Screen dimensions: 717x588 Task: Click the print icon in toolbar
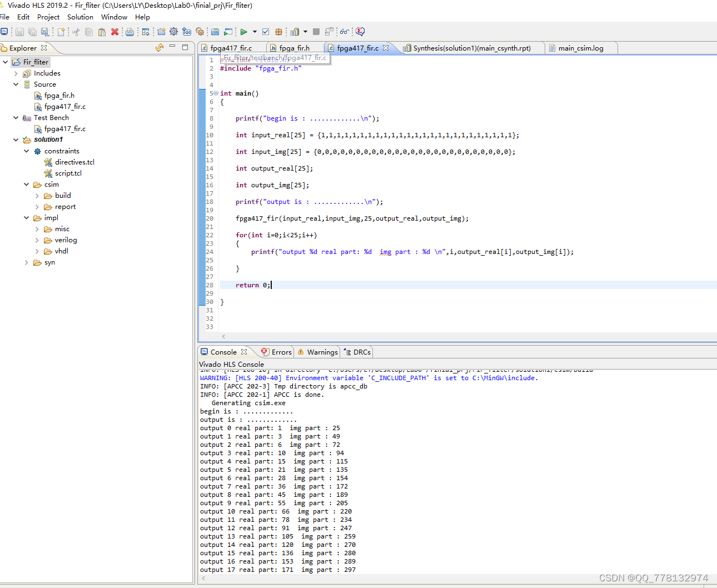pos(130,32)
